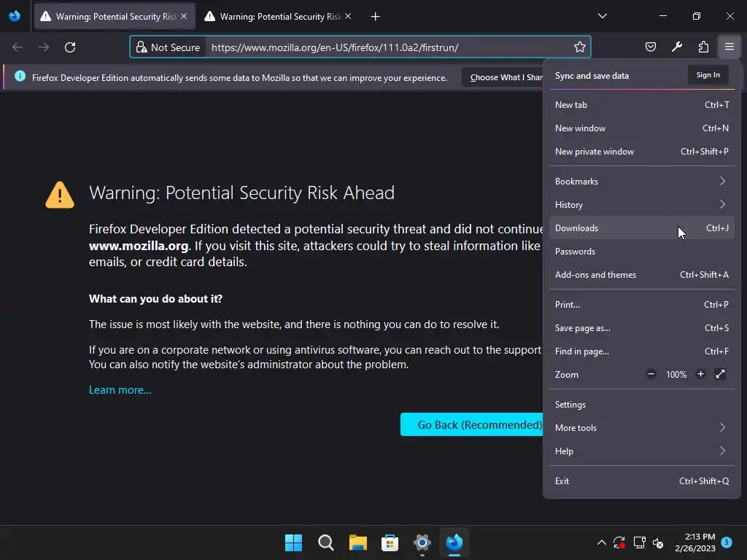This screenshot has width=747, height=560.
Task: Open Add-ons and themes
Action: coord(642,275)
